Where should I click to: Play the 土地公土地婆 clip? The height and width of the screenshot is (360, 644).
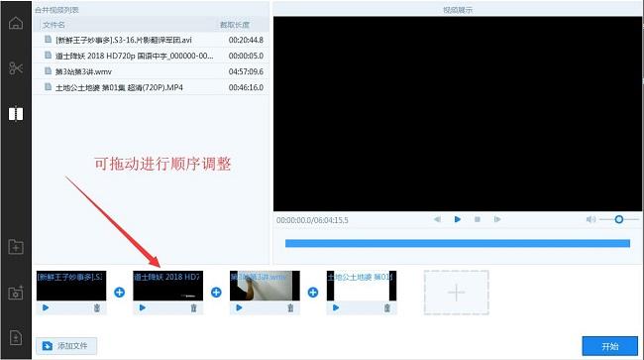pyautogui.click(x=336, y=307)
